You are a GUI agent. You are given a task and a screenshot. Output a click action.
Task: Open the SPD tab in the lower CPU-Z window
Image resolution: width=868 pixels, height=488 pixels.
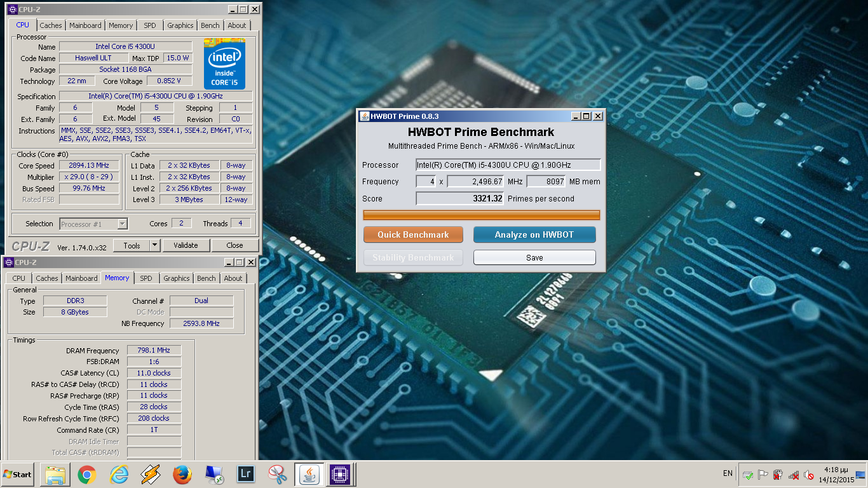pos(146,278)
